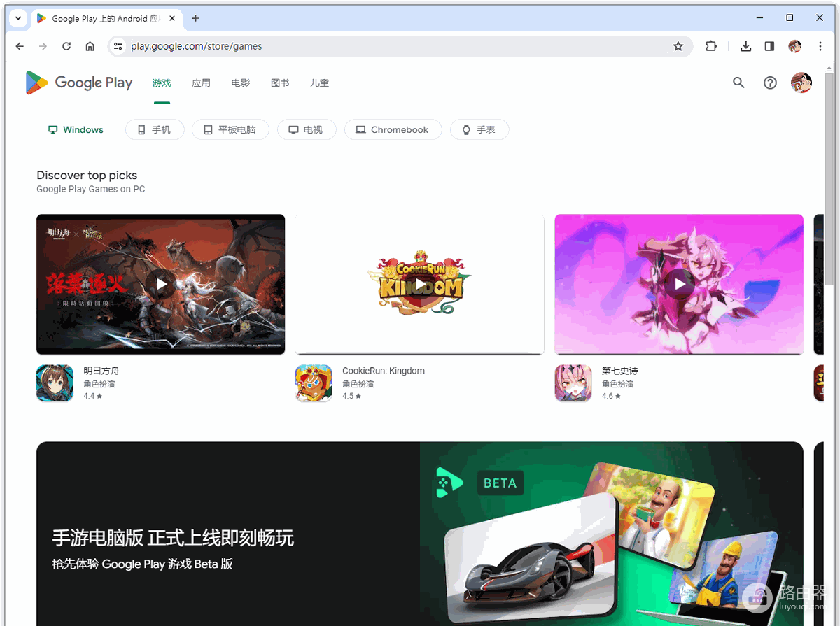Viewport: 840px width, 626px height.
Task: Play the 第七史诗 trailer video
Action: click(679, 284)
